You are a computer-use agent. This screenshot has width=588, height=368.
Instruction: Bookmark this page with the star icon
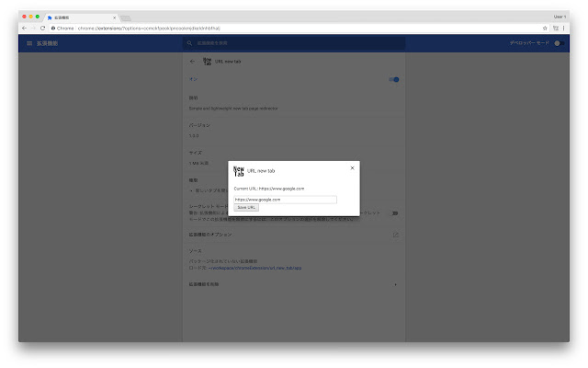click(x=545, y=29)
